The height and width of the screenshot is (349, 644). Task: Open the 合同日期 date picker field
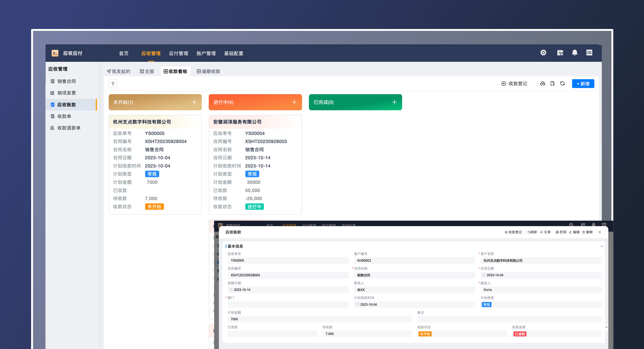pos(540,275)
